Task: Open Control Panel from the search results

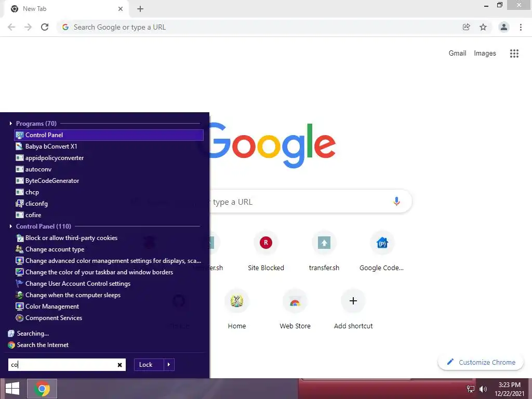Action: pos(109,135)
